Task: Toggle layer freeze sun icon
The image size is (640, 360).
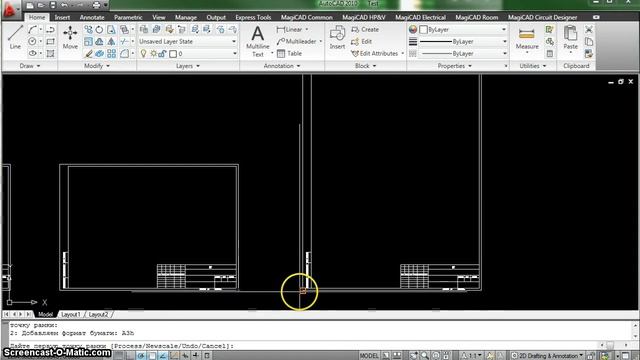Action: pos(153,53)
